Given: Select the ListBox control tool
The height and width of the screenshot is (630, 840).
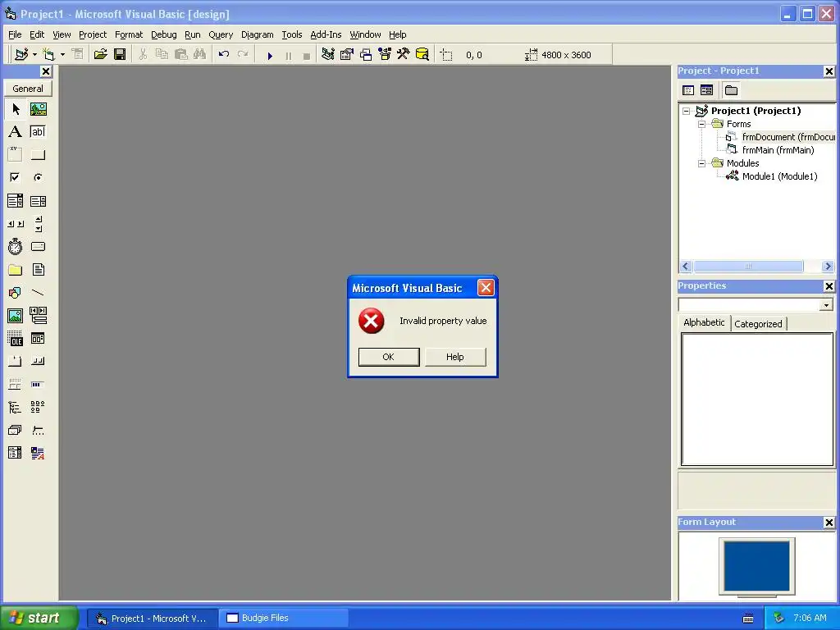Looking at the screenshot, I should [38, 201].
